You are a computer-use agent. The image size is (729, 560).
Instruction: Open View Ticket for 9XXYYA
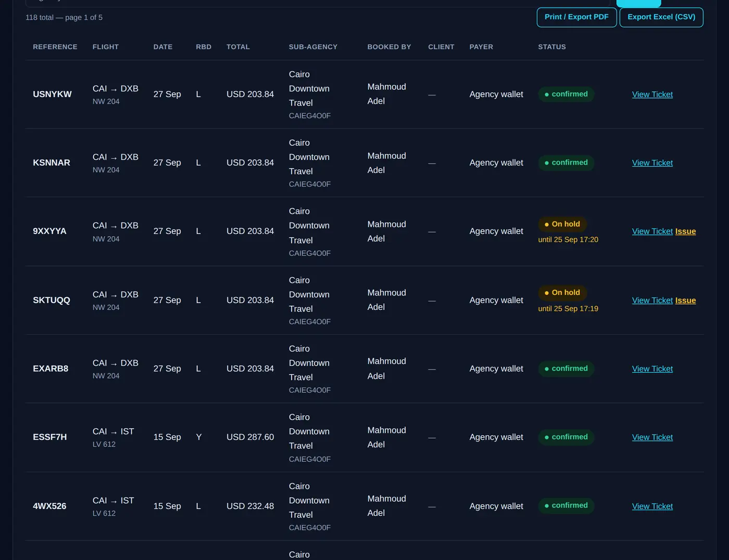point(652,231)
